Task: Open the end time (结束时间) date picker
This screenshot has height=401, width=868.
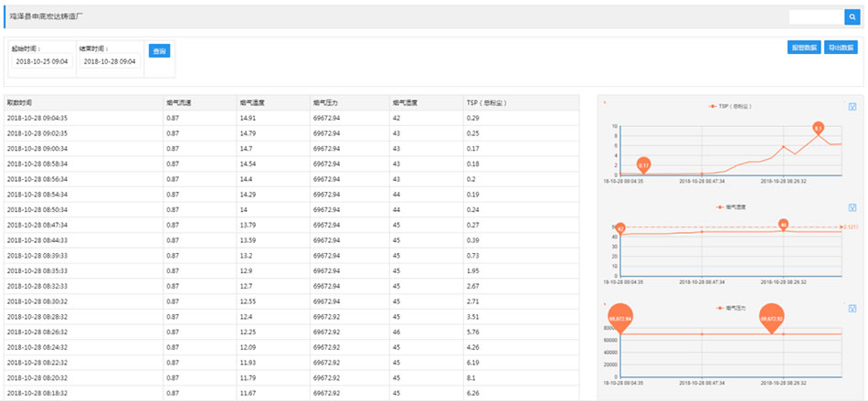Action: pyautogui.click(x=109, y=62)
